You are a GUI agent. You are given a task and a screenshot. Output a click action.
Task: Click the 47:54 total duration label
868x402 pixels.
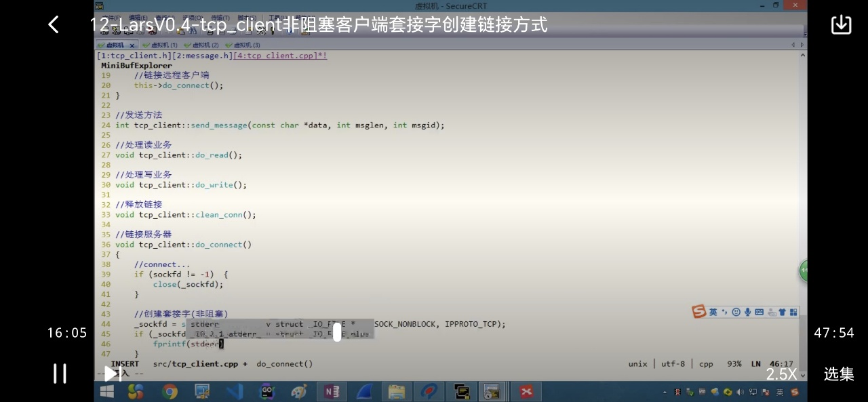tap(834, 333)
